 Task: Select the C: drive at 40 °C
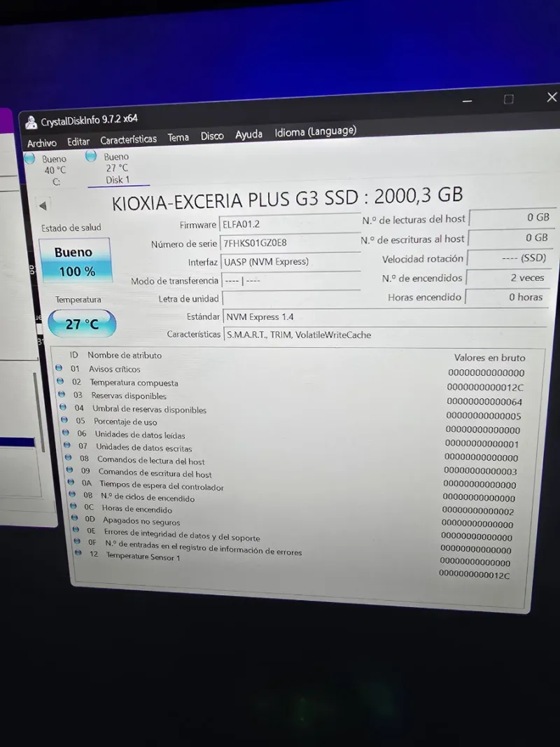[x=48, y=170]
